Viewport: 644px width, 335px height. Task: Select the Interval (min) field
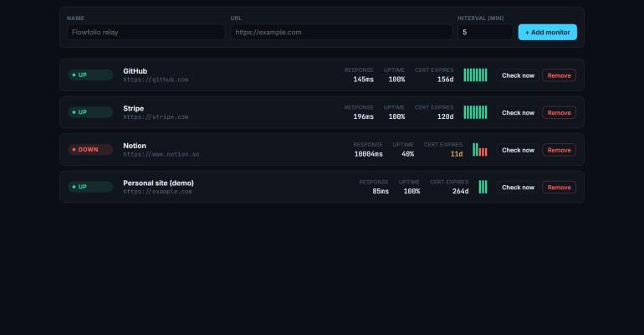(485, 32)
